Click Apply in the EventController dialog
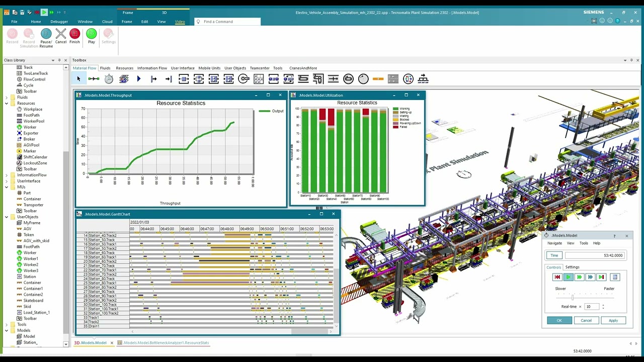The height and width of the screenshot is (362, 644). (613, 320)
